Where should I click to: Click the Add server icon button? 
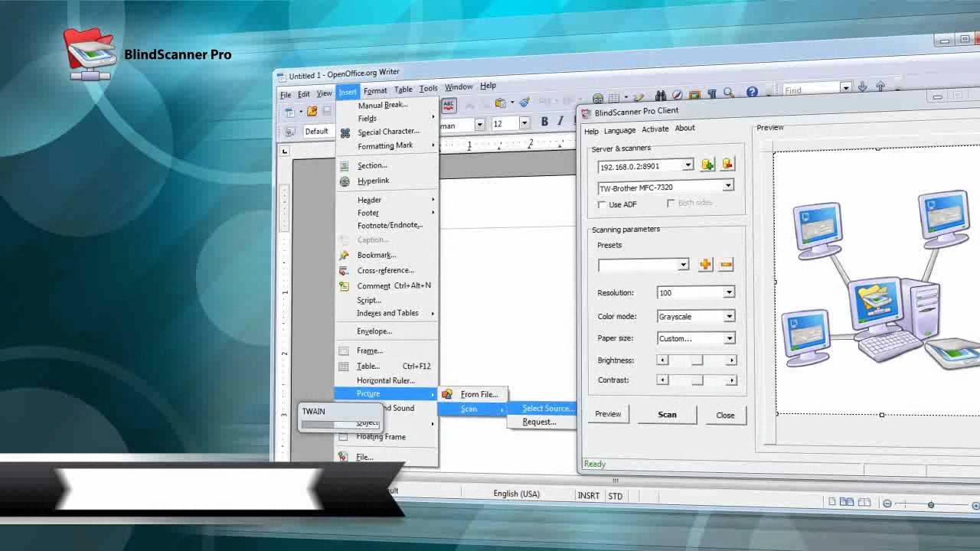click(707, 164)
